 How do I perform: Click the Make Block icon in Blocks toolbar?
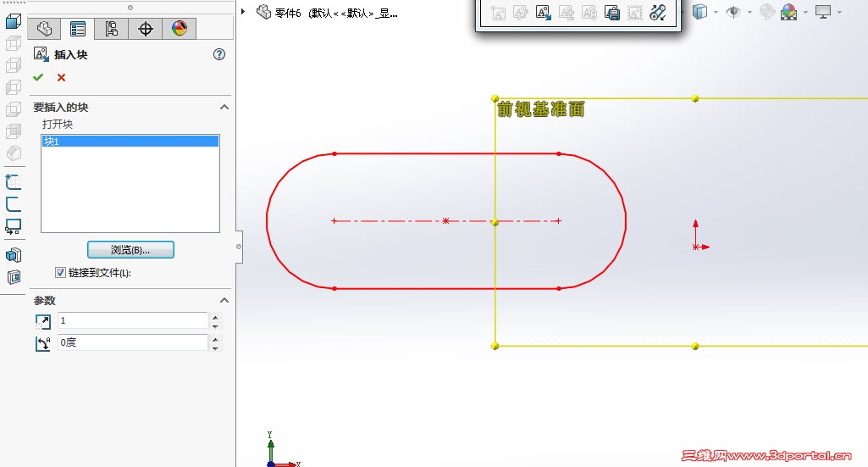click(x=498, y=13)
